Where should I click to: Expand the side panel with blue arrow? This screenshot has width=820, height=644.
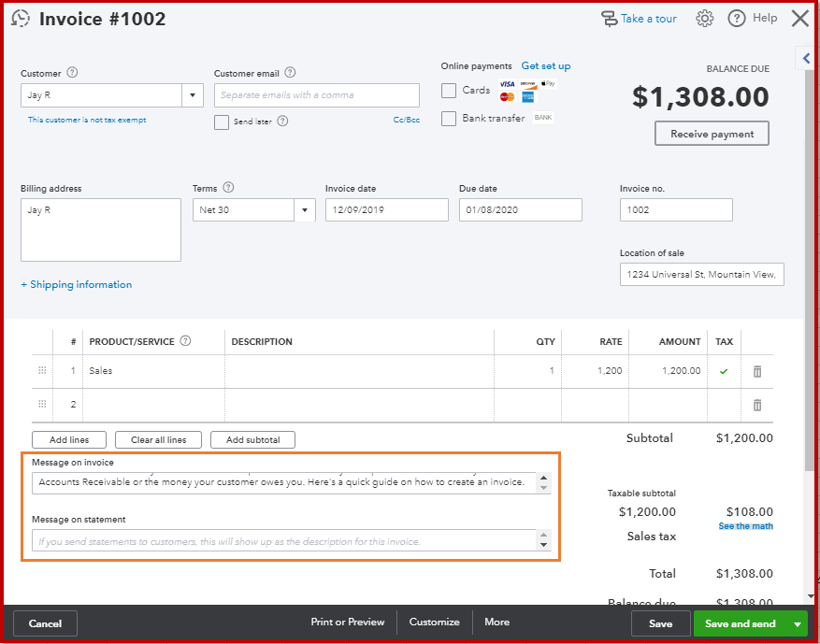tap(807, 58)
